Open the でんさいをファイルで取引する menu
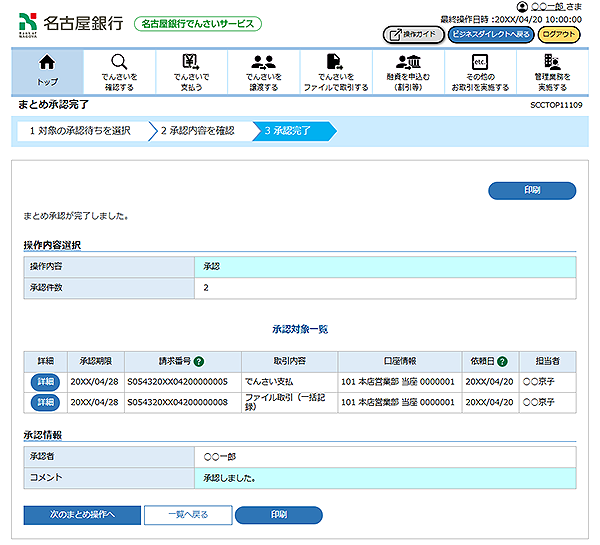The width and height of the screenshot is (600, 545). click(335, 71)
